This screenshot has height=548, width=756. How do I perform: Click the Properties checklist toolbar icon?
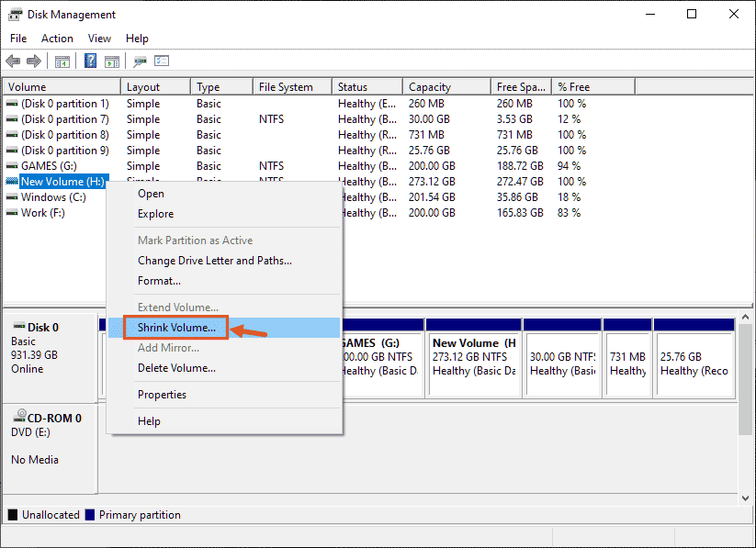coord(163,61)
